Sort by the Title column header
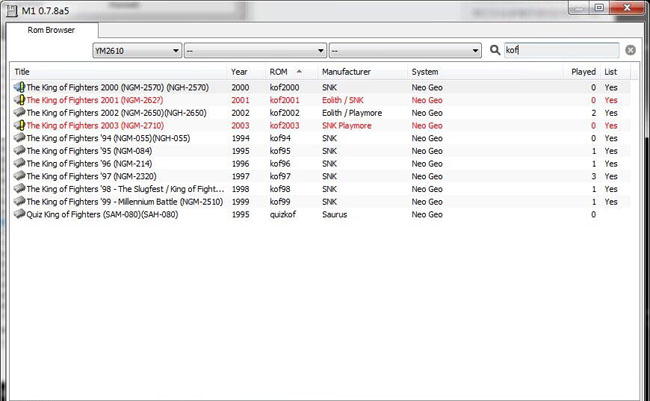The width and height of the screenshot is (650, 401). click(22, 72)
